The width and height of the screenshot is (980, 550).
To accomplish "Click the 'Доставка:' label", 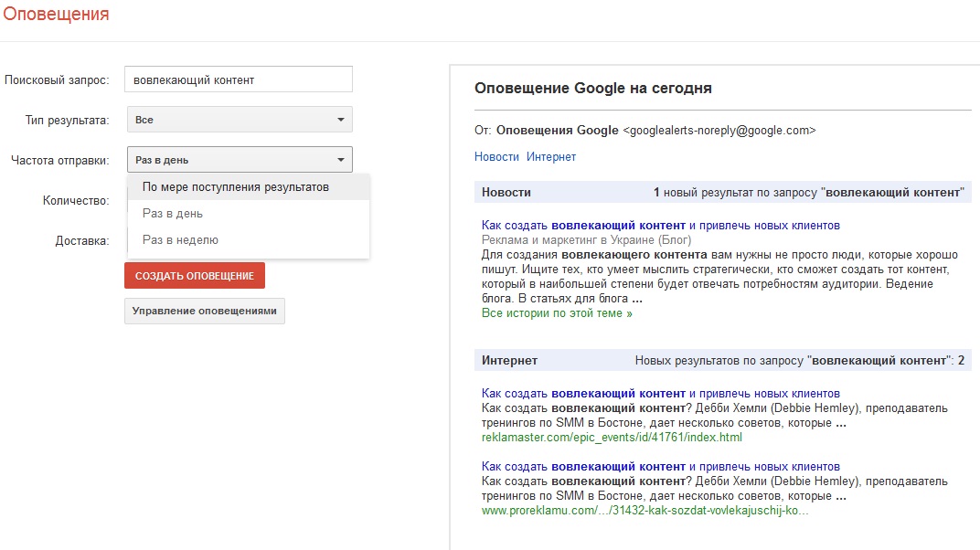I will click(82, 241).
